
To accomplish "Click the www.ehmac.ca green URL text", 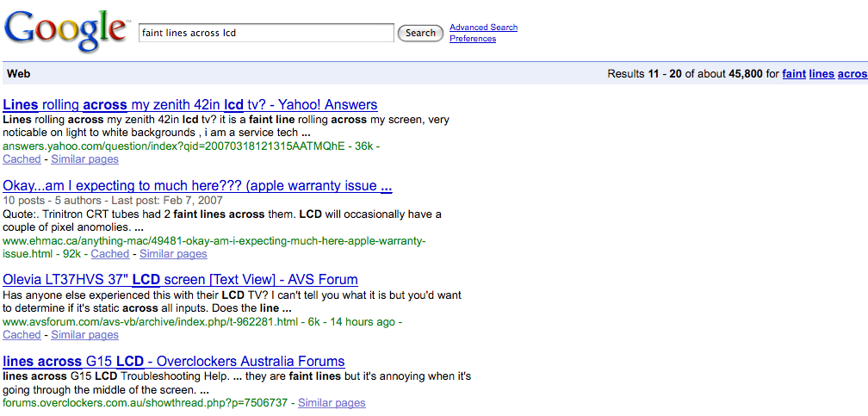I will point(214,247).
